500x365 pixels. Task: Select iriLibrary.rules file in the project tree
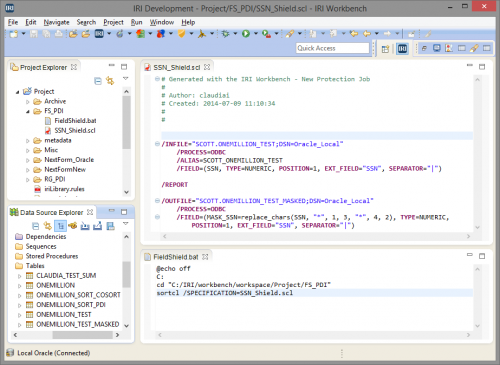[x=64, y=189]
